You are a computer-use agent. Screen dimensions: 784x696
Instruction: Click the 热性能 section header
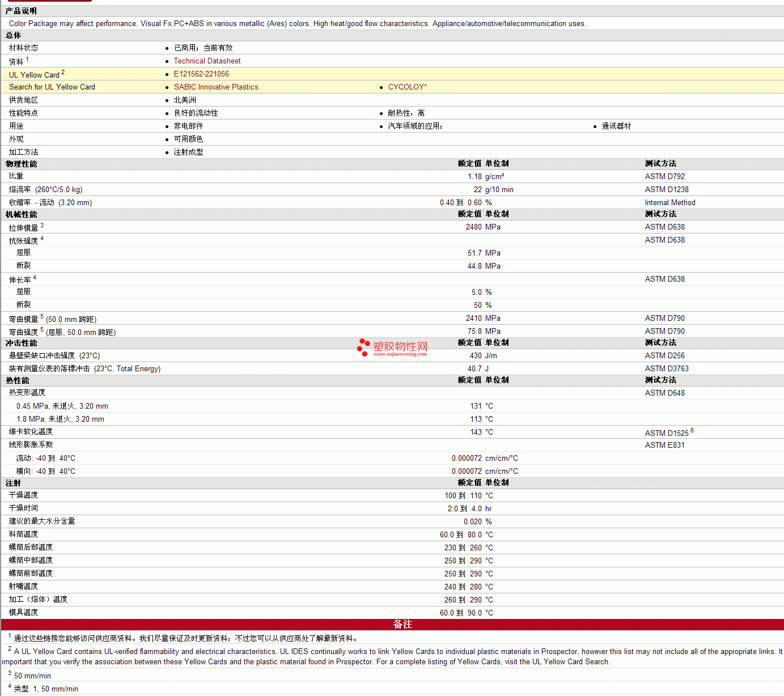(x=18, y=381)
